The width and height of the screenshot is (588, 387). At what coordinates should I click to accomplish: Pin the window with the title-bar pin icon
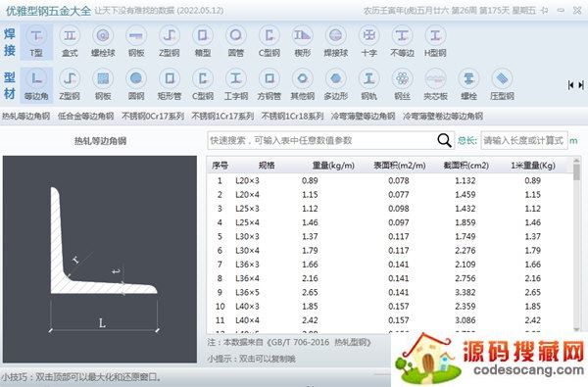point(545,11)
